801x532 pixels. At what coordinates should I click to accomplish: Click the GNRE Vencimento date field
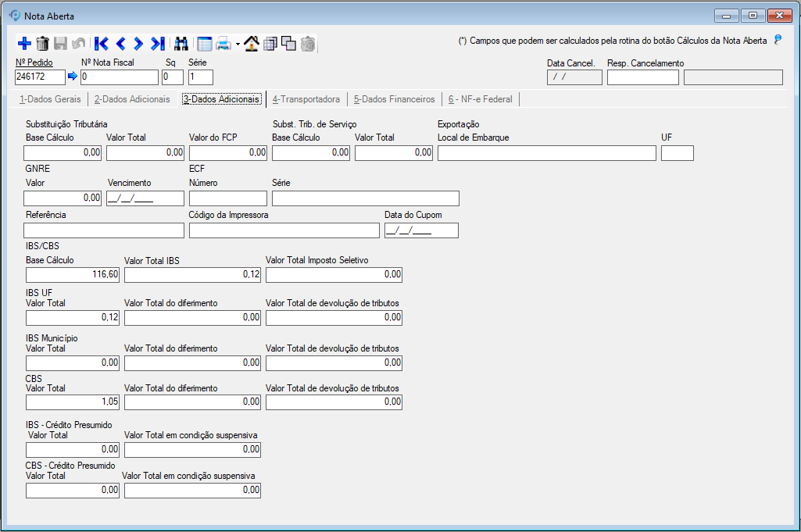point(145,198)
